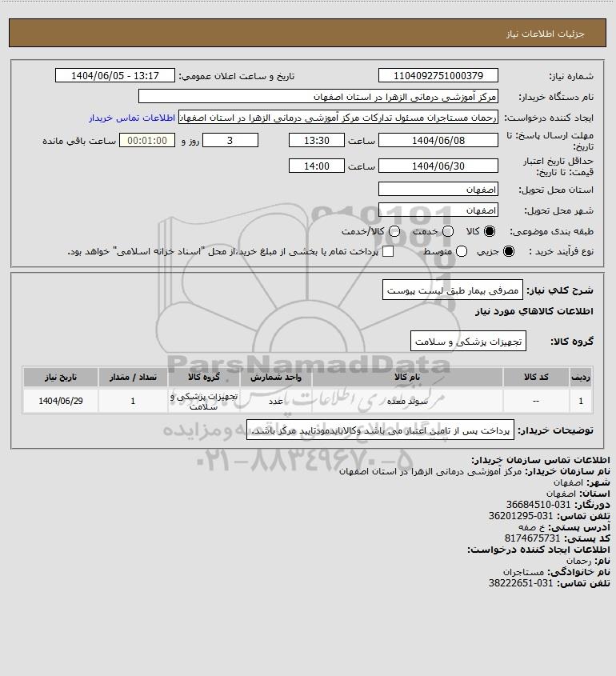
Task: Click the تاریخ نیاز column header
Action: coord(61,378)
